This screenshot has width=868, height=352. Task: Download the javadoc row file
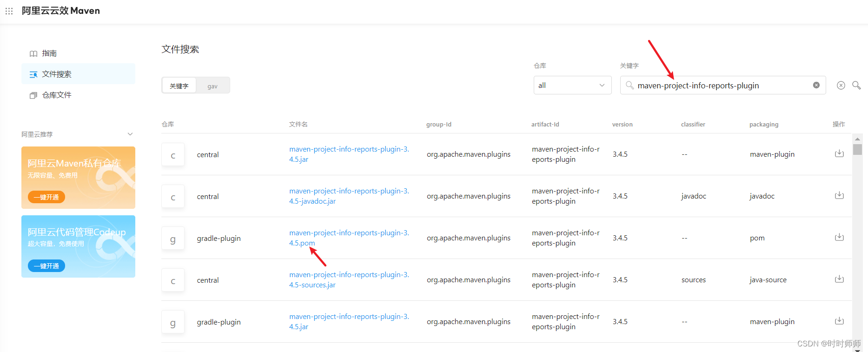coord(839,195)
